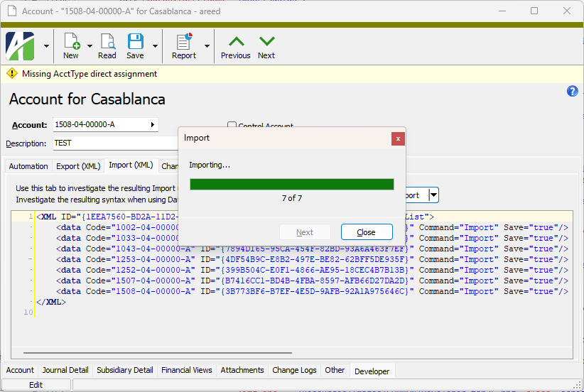The width and height of the screenshot is (584, 392).
Task: Expand the Report dropdown arrow
Action: click(207, 46)
